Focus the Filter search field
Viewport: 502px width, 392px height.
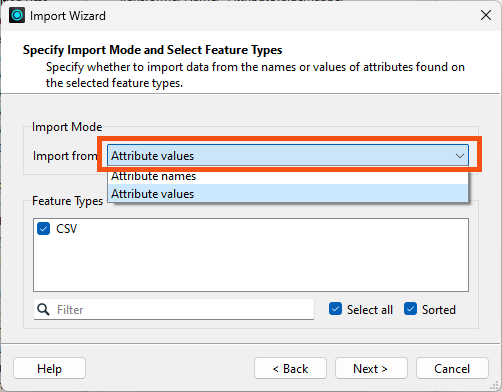(x=174, y=309)
